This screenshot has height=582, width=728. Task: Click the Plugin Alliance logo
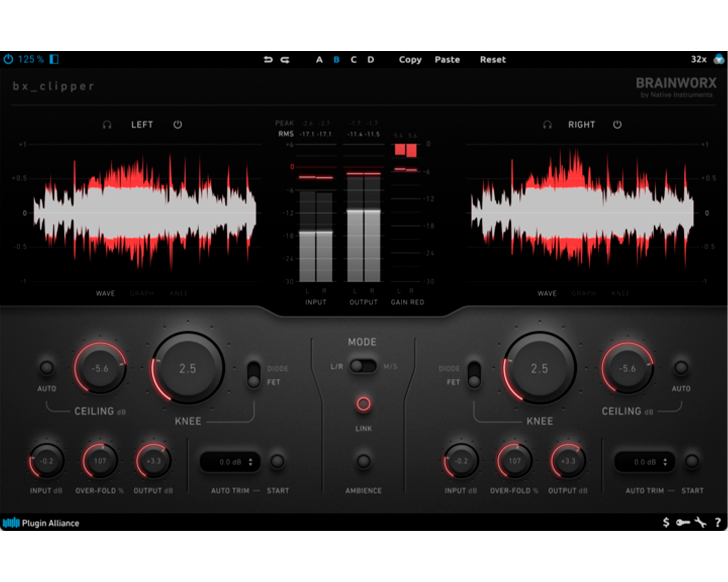tap(41, 523)
